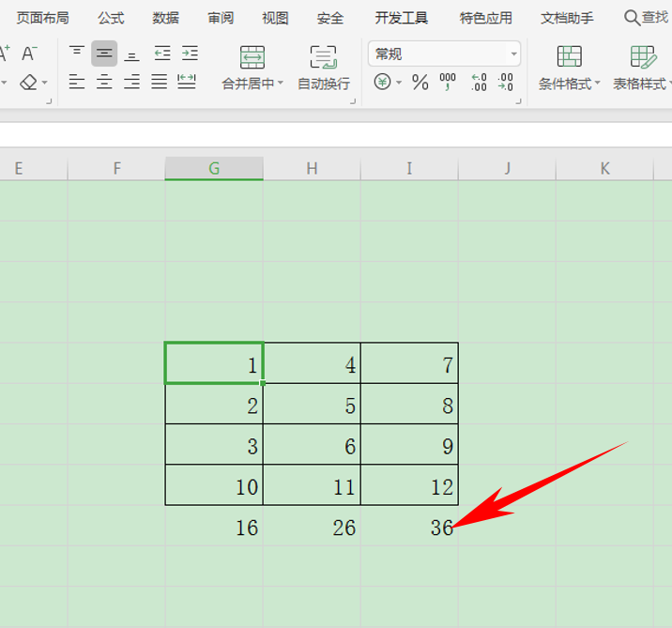The width and height of the screenshot is (672, 628).
Task: Select column F header
Action: coord(116,168)
